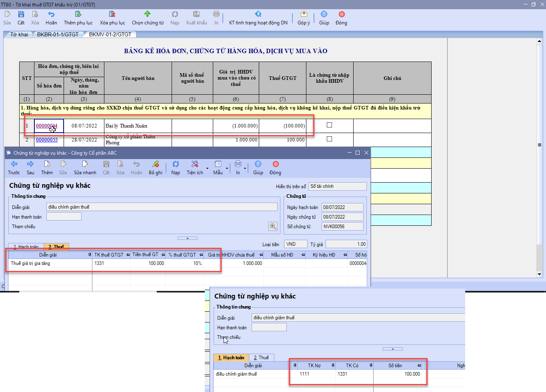Image resolution: width=546 pixels, height=392 pixels.
Task: Click Xóa icon in main toolbar
Action: 35,14
